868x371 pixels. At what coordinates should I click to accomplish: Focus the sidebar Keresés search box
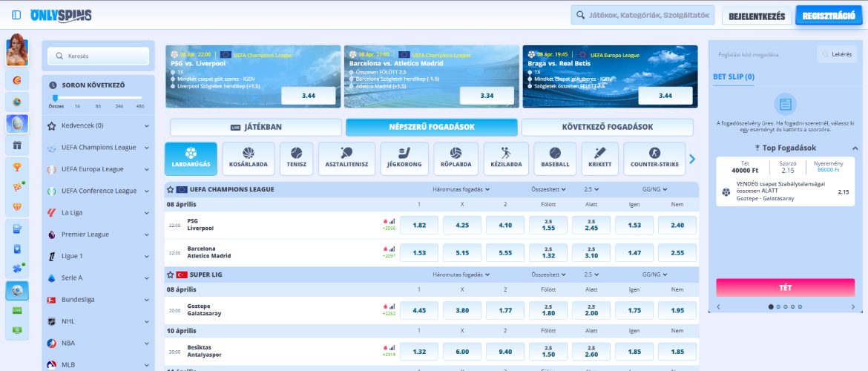click(x=99, y=56)
